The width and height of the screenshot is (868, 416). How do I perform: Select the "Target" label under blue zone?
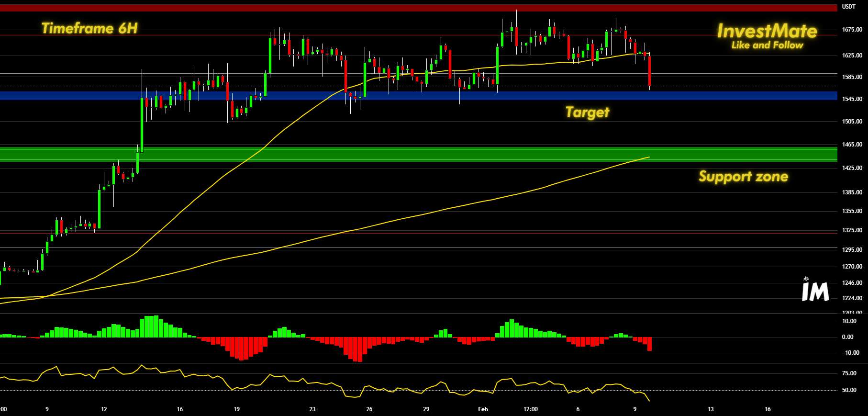[x=588, y=112]
